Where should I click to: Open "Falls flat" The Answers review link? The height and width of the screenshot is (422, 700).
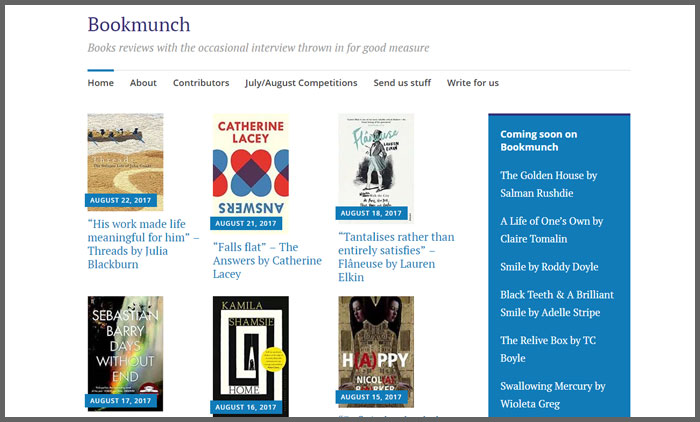267,260
